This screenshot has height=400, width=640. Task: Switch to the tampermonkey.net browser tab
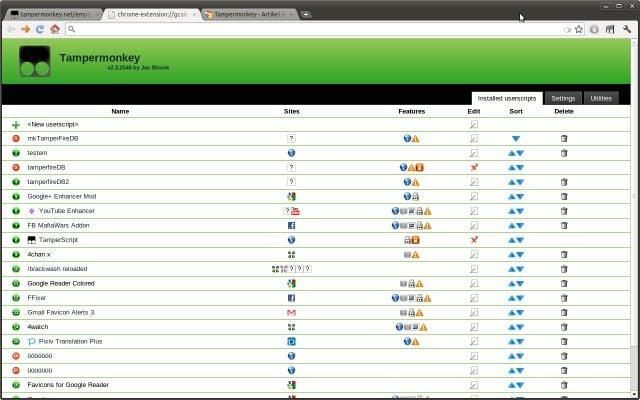[53, 14]
